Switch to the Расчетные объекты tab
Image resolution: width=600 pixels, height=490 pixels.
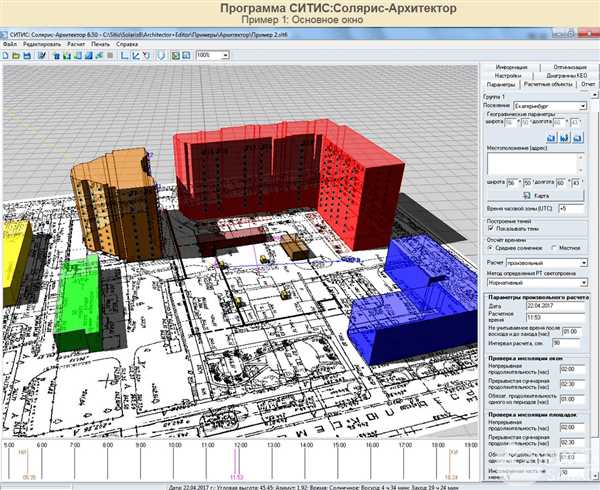pyautogui.click(x=548, y=84)
